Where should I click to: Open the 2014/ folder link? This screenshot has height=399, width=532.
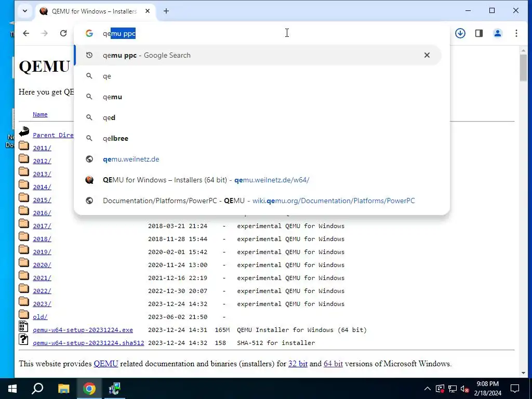(42, 187)
